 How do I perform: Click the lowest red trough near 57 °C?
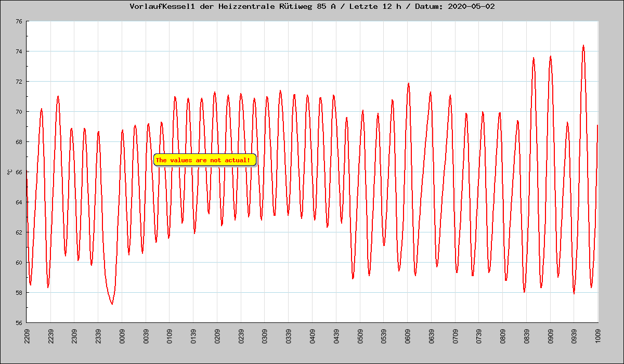112,304
